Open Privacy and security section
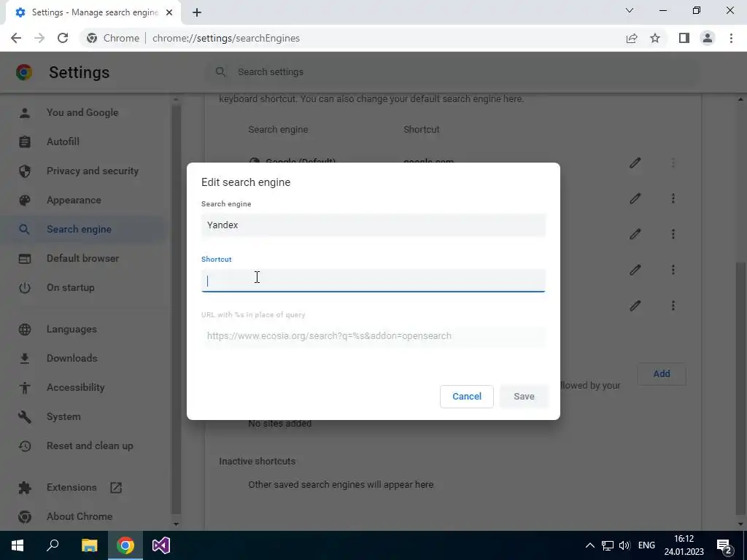 [93, 171]
